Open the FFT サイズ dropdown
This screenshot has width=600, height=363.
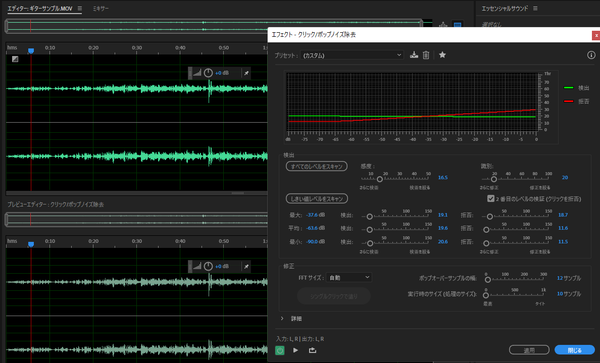pyautogui.click(x=349, y=277)
